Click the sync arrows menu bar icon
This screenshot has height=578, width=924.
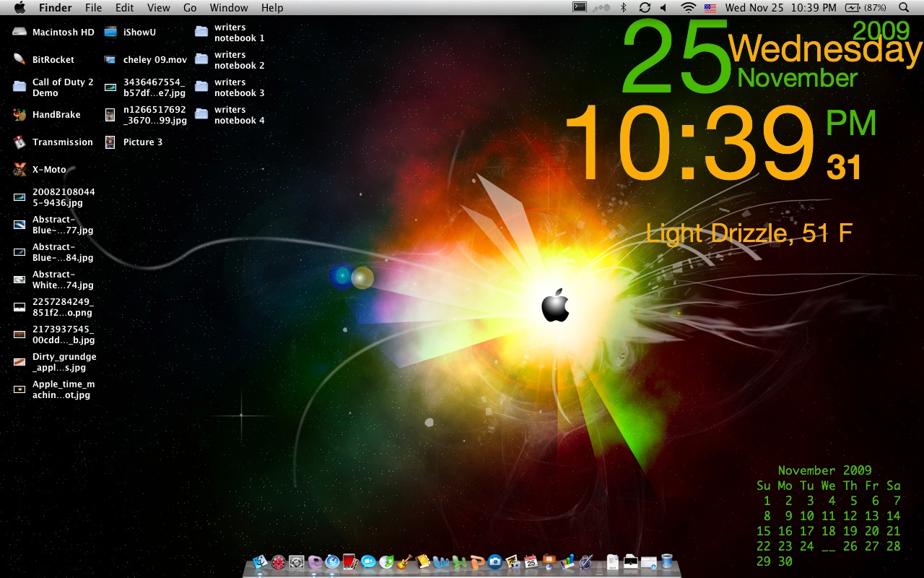645,7
